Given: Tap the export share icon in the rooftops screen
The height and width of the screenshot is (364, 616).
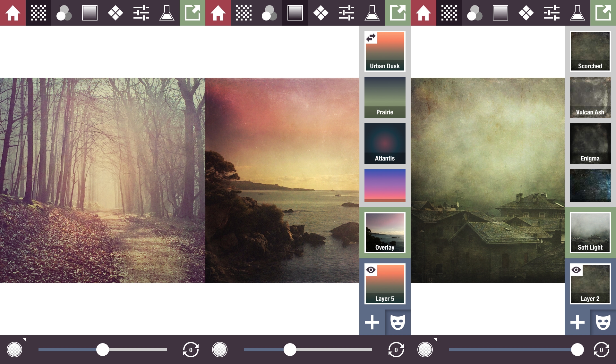Looking at the screenshot, I should [x=603, y=13].
